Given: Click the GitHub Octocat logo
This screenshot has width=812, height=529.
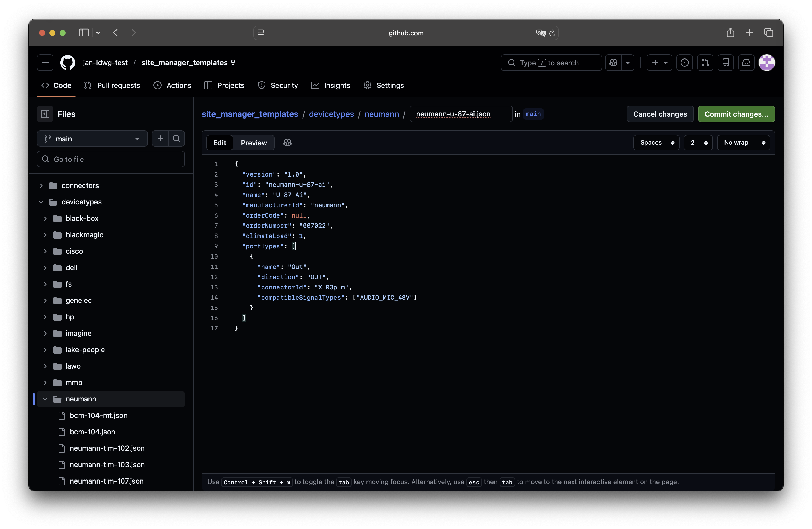Looking at the screenshot, I should pyautogui.click(x=67, y=63).
